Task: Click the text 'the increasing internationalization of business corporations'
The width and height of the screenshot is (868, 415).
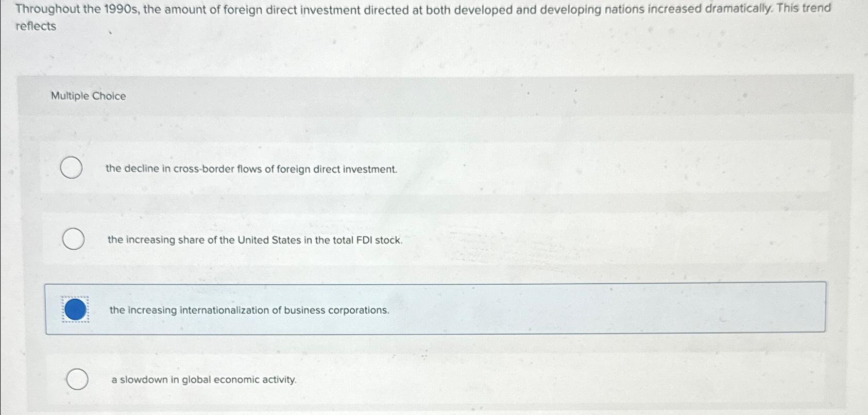Action: (x=248, y=310)
